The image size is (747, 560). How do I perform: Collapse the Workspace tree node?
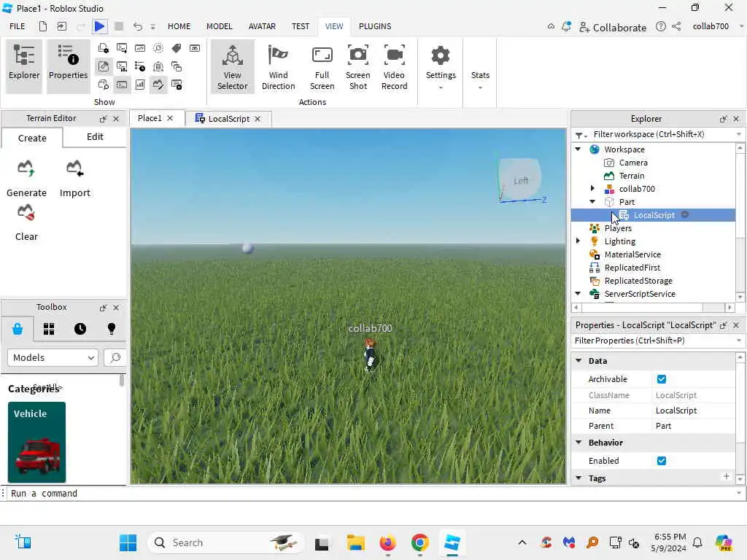coord(578,149)
